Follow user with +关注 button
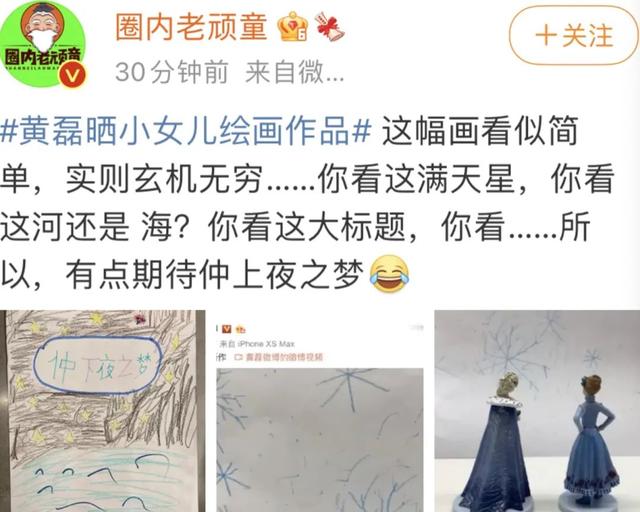 tap(573, 36)
